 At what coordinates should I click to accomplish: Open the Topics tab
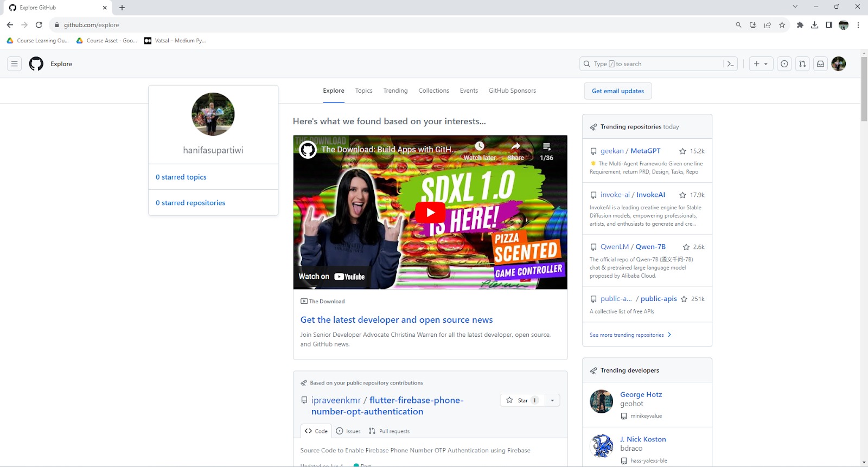click(364, 91)
